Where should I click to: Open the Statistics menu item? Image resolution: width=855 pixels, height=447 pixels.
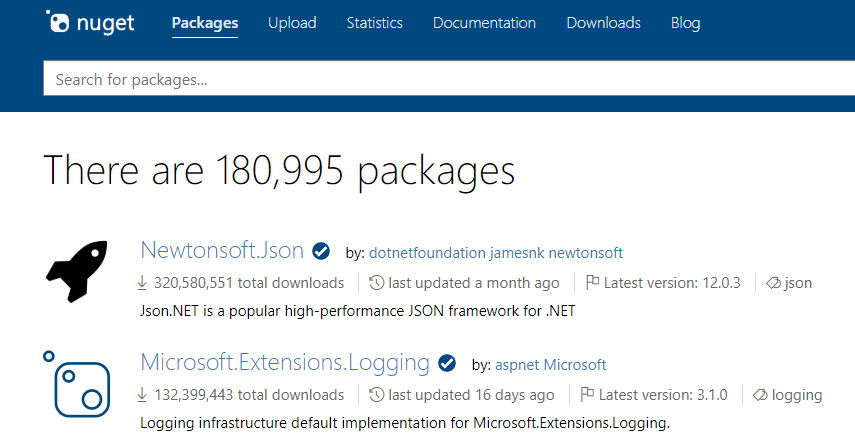(374, 22)
